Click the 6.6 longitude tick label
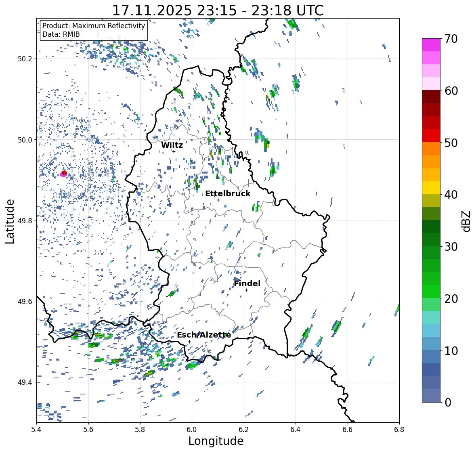476x451 pixels. [348, 430]
